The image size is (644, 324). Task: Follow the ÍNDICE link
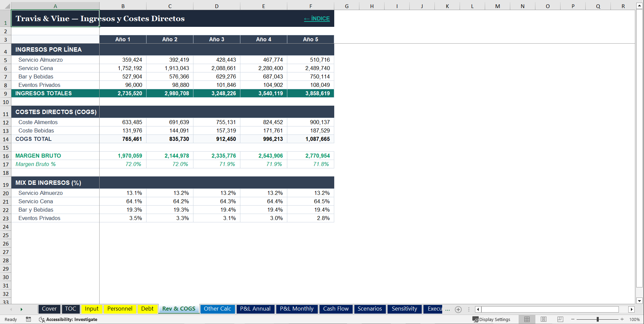pos(317,19)
